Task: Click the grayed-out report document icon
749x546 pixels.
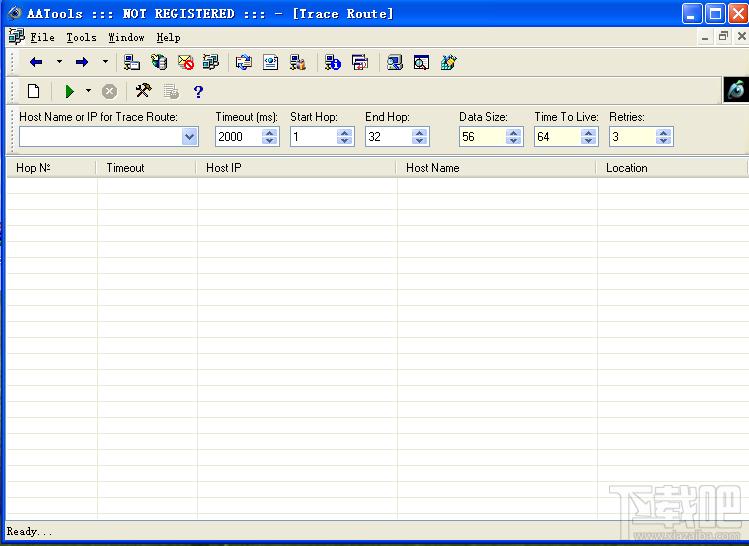Action: pos(171,91)
